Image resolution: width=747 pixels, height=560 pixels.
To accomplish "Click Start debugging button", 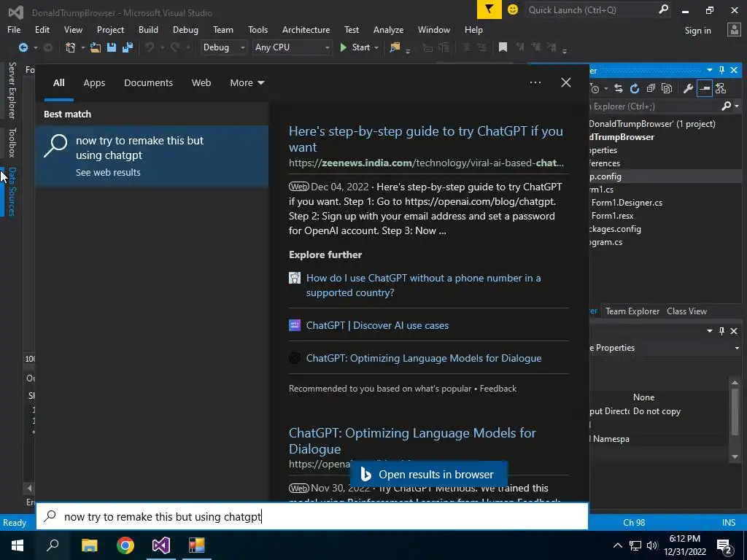I will coord(355,47).
